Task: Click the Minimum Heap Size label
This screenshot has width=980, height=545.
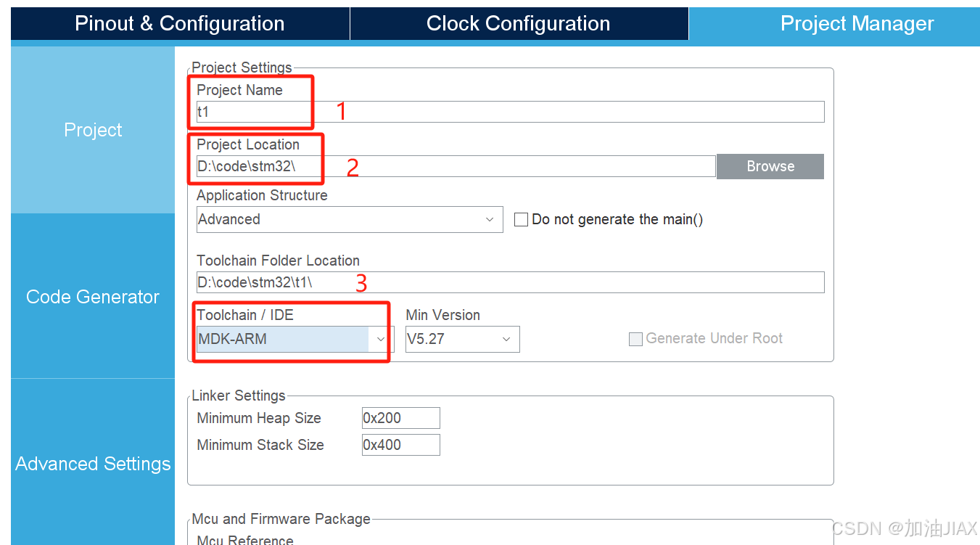Action: pyautogui.click(x=259, y=418)
